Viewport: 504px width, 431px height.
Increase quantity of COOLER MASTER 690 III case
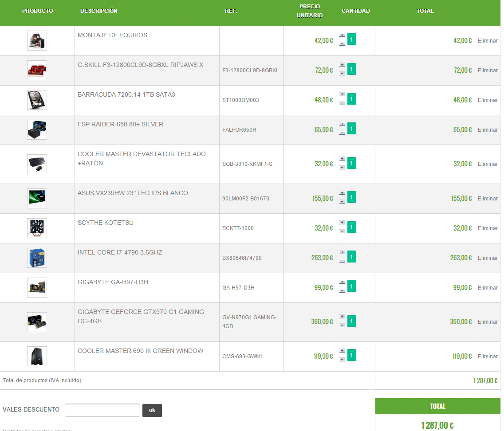(342, 351)
